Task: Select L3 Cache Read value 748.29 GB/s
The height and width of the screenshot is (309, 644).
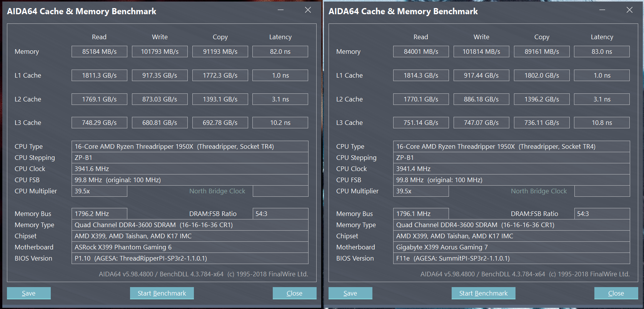Action: tap(99, 123)
